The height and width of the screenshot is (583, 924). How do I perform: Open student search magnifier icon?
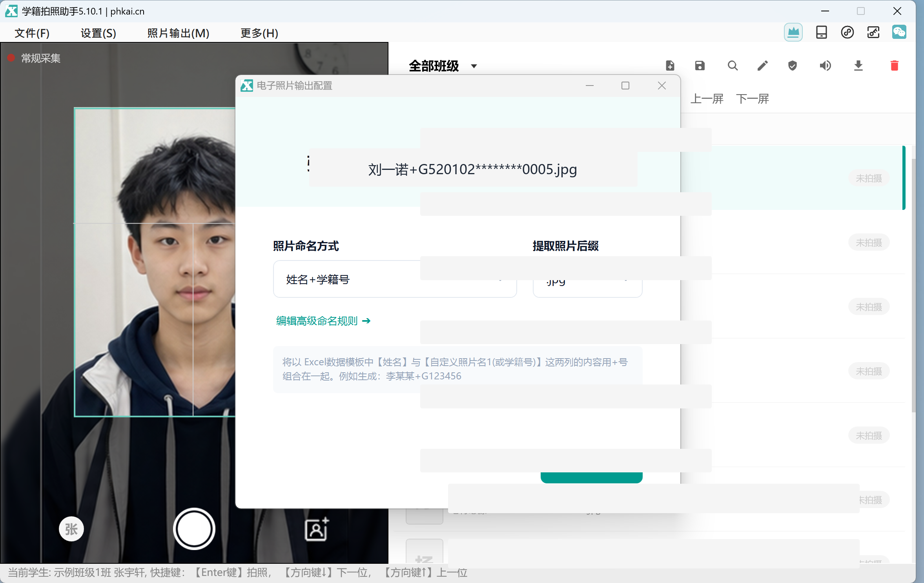[x=733, y=66]
